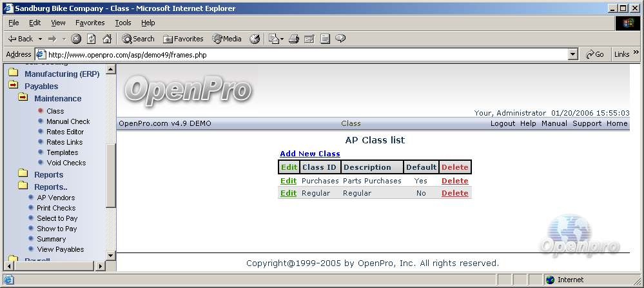
Task: Go to Home page icon
Action: coord(107,39)
